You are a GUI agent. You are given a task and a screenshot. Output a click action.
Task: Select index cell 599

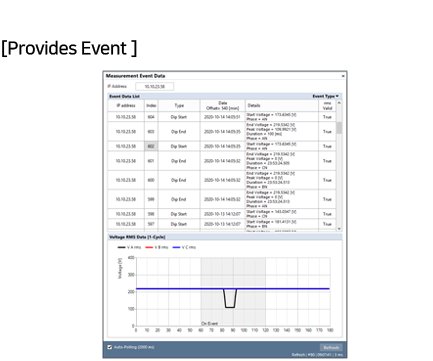pyautogui.click(x=151, y=199)
